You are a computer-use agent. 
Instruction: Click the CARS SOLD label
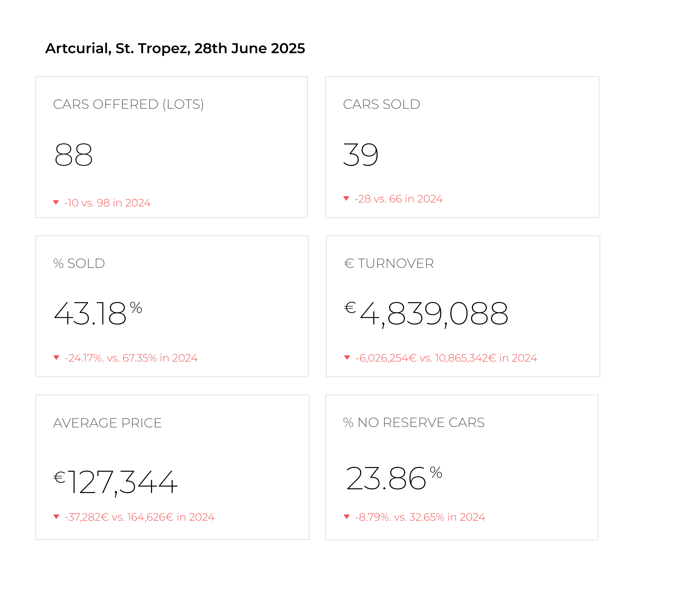381,104
